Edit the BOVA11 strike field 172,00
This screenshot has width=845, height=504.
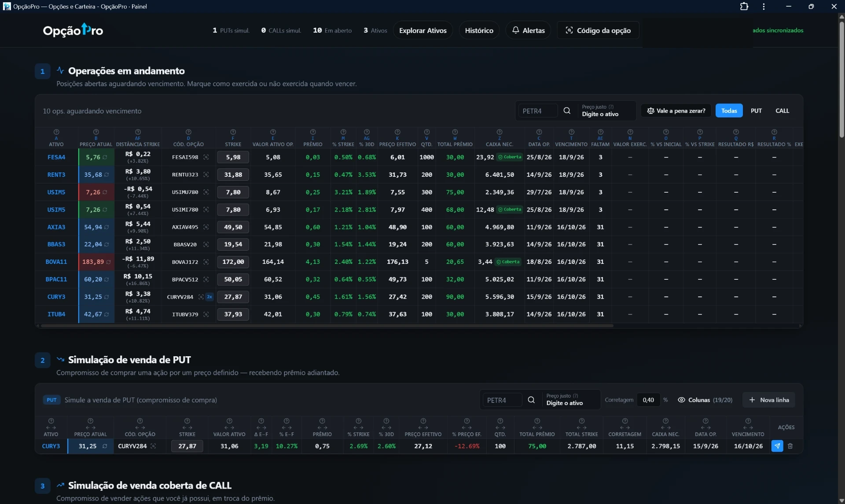233,262
